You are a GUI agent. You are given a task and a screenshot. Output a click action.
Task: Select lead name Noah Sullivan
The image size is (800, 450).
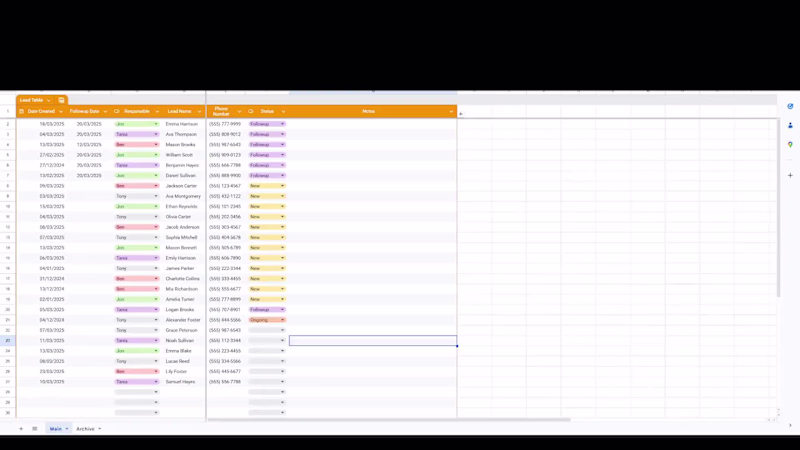click(180, 340)
